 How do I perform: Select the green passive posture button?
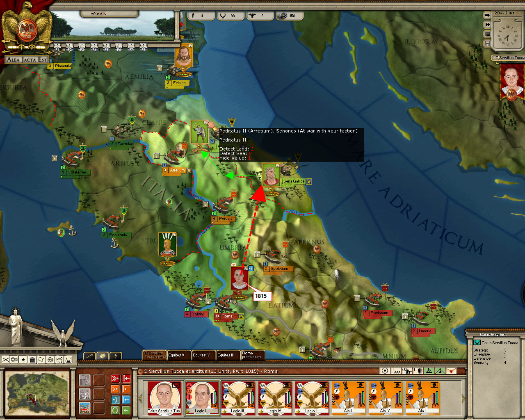click(115, 410)
